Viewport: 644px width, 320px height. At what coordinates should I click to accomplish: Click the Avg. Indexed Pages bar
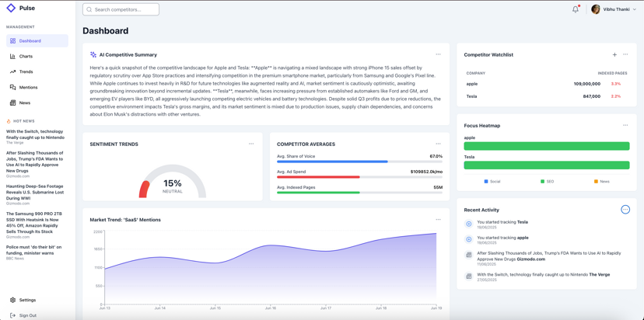[360, 193]
